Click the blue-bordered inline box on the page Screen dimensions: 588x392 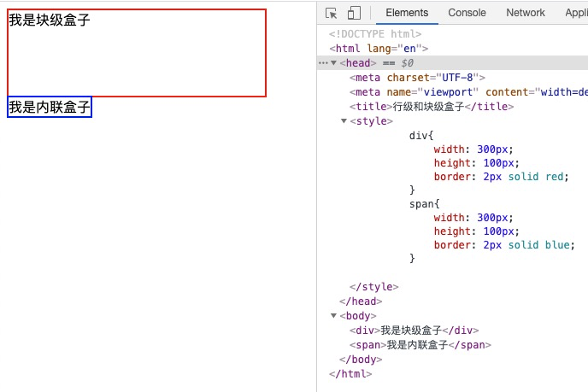point(50,108)
